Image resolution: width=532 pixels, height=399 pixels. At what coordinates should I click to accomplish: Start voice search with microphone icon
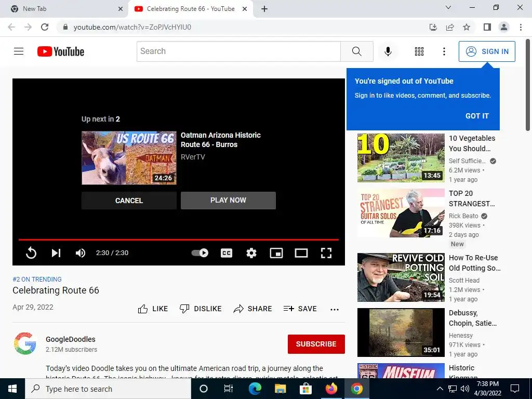click(x=388, y=51)
